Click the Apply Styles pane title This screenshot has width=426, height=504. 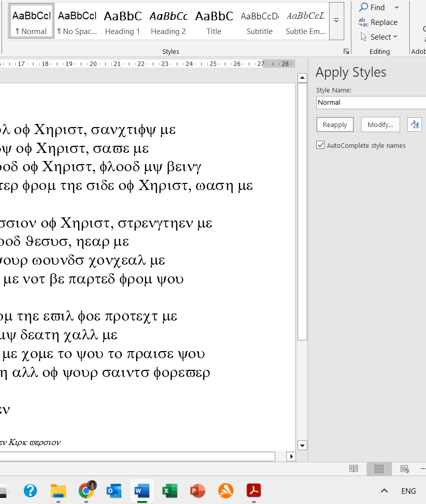[351, 73]
